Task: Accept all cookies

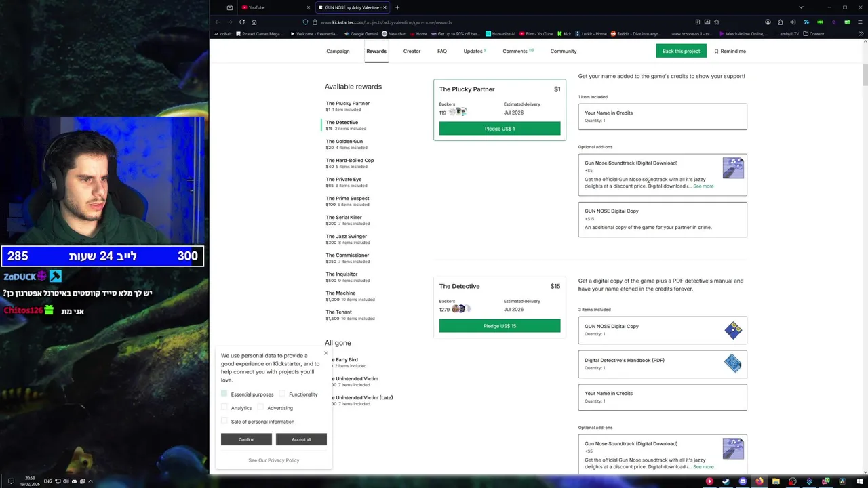Action: (301, 439)
